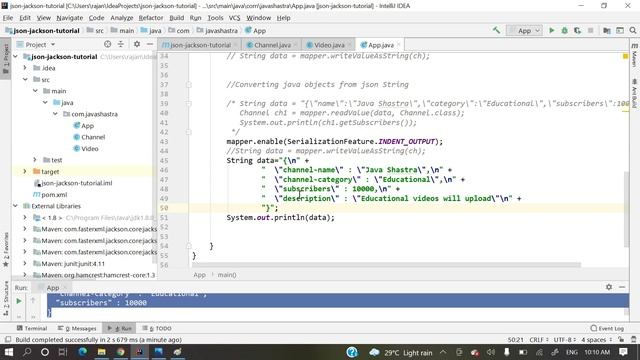Viewport: 640px width, 360px height.
Task: Change the UTF-8 file encoding
Action: pos(565,340)
